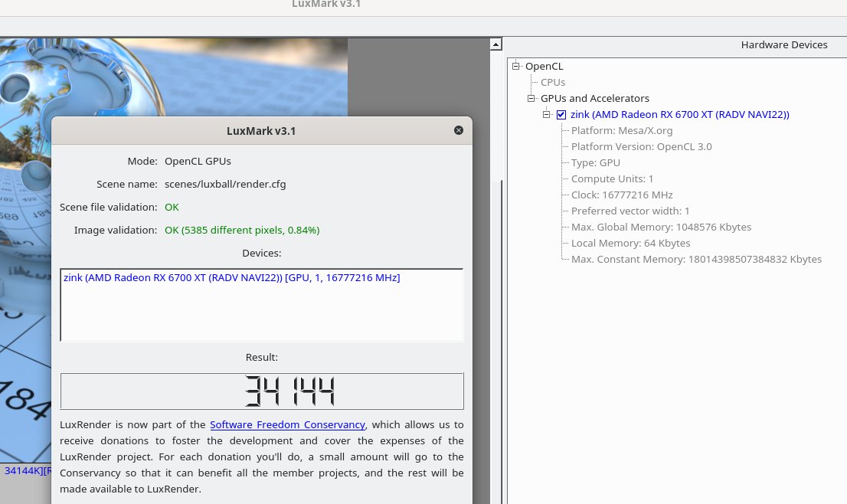Click the vertical scrollbar of the render view

coord(496,270)
